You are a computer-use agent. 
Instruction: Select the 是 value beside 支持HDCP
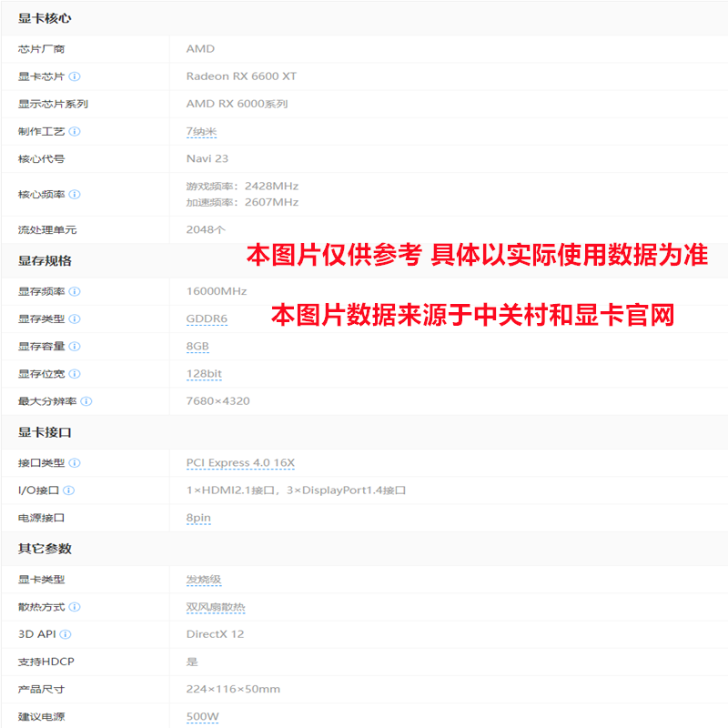192,662
